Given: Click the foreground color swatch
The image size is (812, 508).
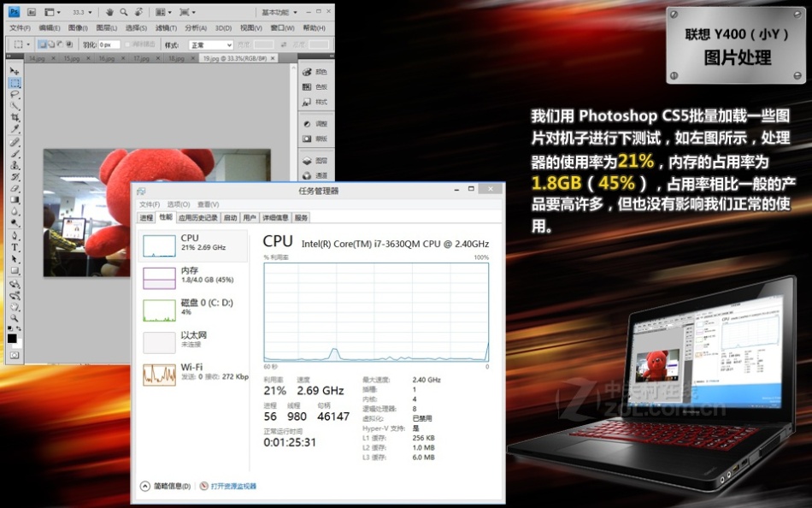Looking at the screenshot, I should tap(12, 339).
